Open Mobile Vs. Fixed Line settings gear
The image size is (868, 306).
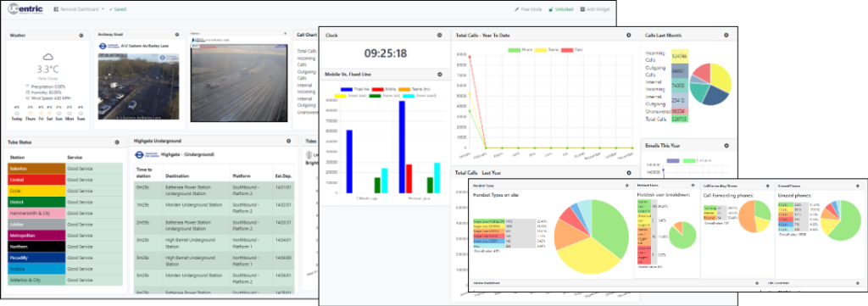(x=440, y=74)
